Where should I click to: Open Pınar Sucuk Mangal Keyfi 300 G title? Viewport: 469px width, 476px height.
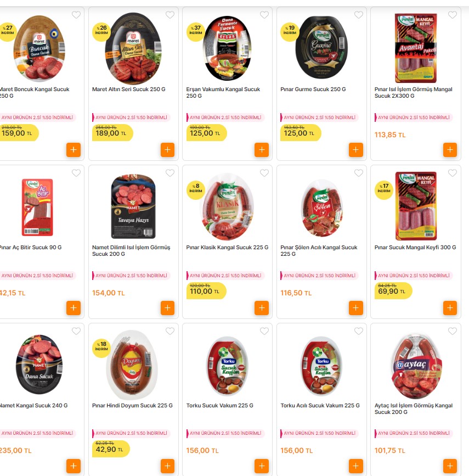click(415, 248)
